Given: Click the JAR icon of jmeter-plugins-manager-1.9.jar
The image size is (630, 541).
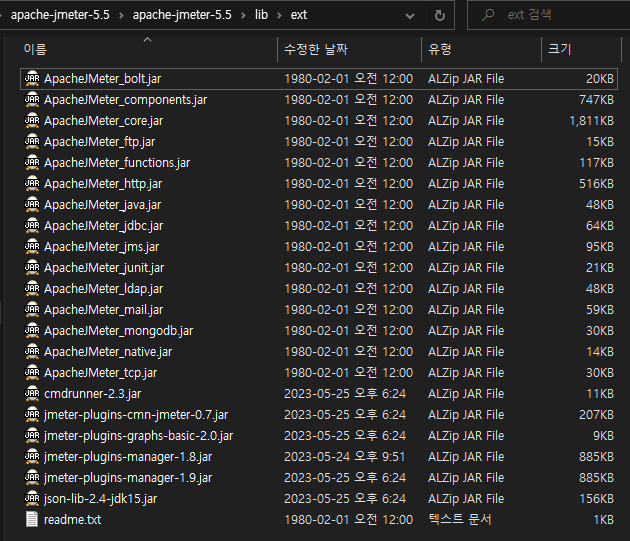Looking at the screenshot, I should tap(32, 477).
